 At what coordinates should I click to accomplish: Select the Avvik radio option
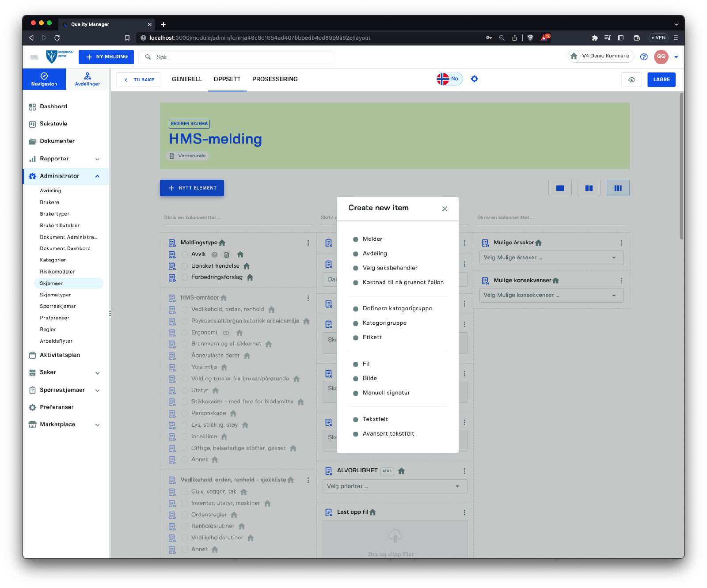pos(185,254)
